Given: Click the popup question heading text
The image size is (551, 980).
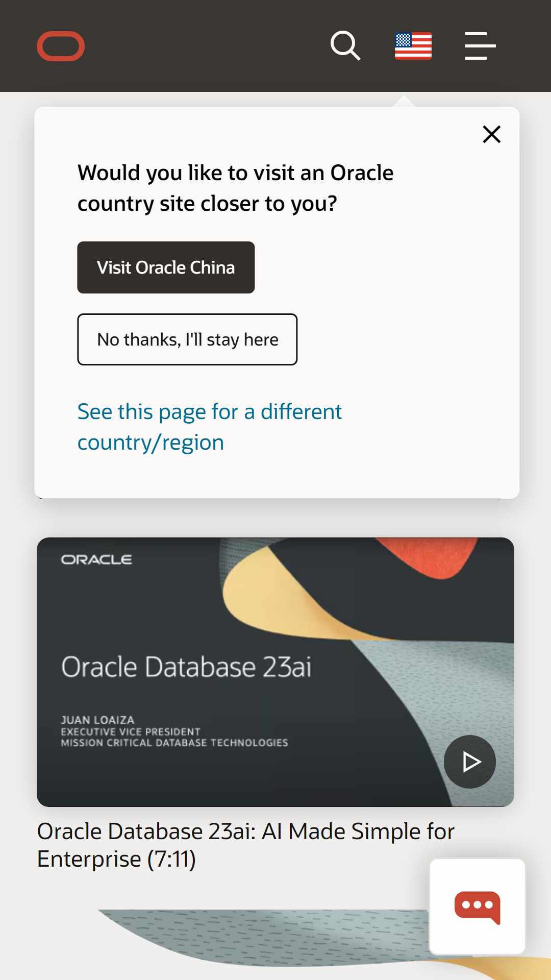Looking at the screenshot, I should click(235, 188).
